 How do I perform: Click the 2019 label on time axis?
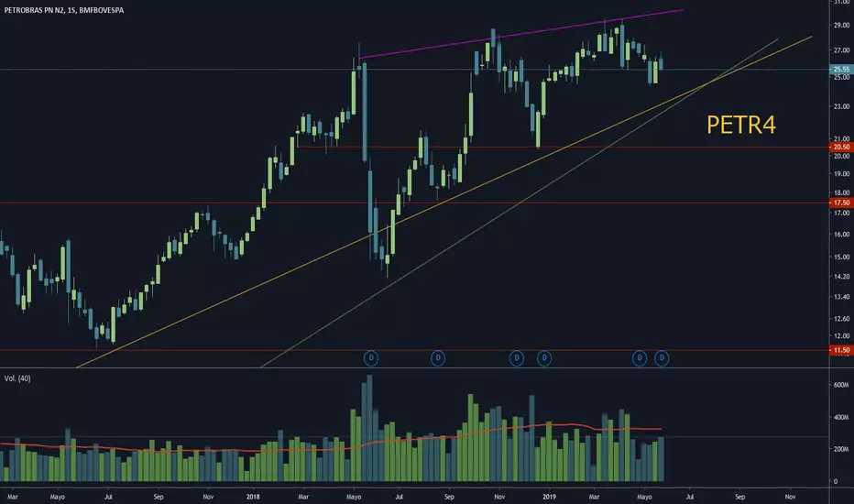click(549, 497)
